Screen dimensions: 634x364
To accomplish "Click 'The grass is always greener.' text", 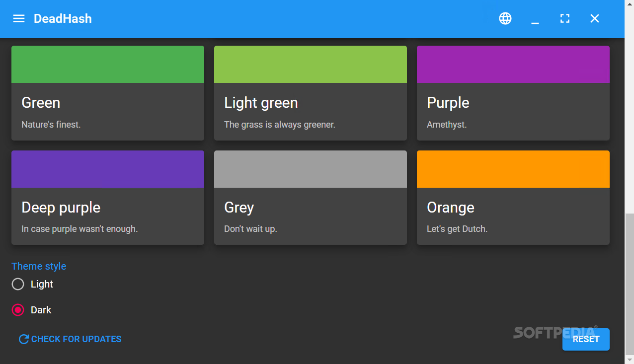I will point(280,125).
